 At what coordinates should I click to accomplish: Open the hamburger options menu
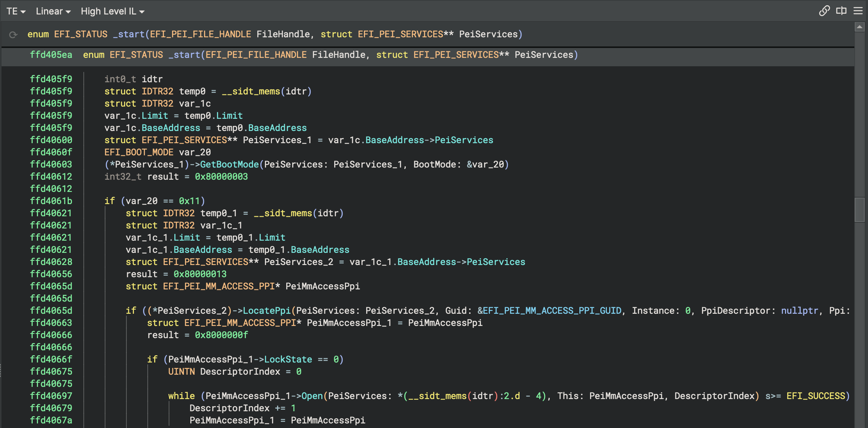(x=858, y=11)
